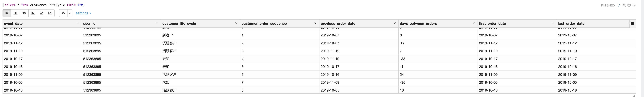Hide the paragraph output
This screenshot has height=97, width=644.
(629, 5)
